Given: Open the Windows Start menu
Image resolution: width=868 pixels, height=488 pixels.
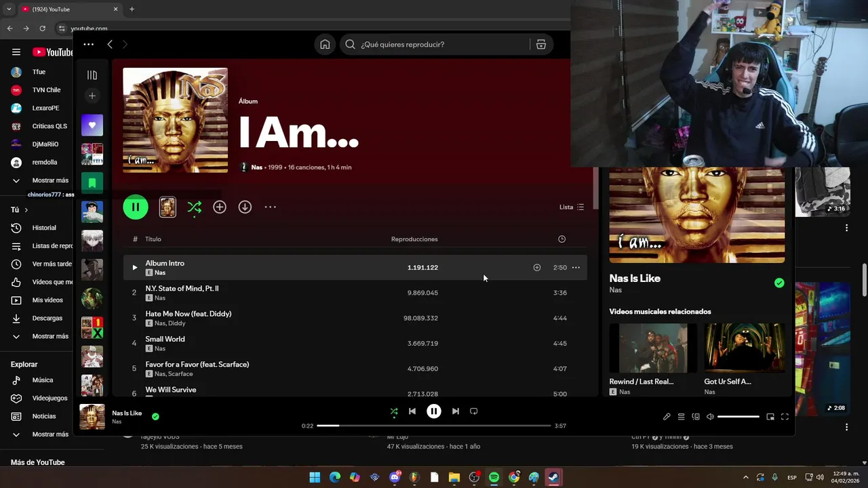Looking at the screenshot, I should point(315,477).
